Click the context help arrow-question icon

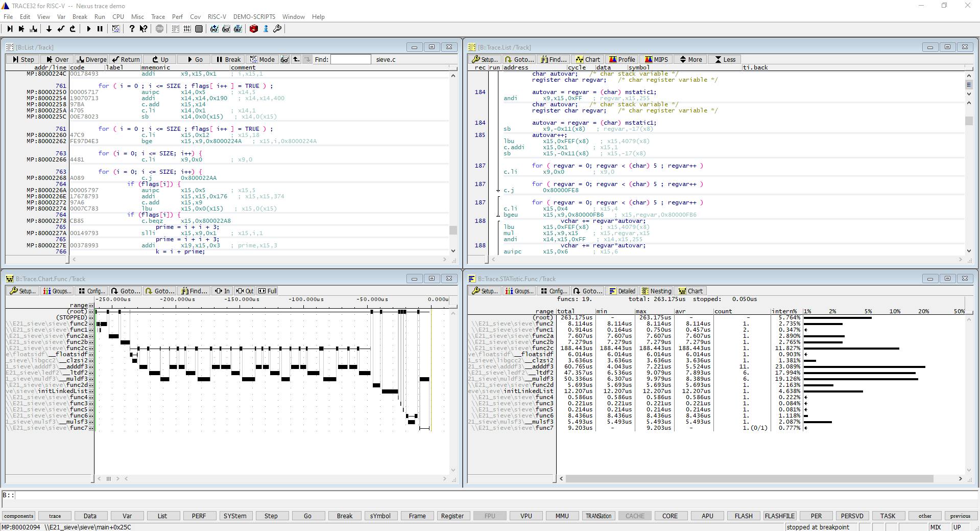tap(144, 29)
